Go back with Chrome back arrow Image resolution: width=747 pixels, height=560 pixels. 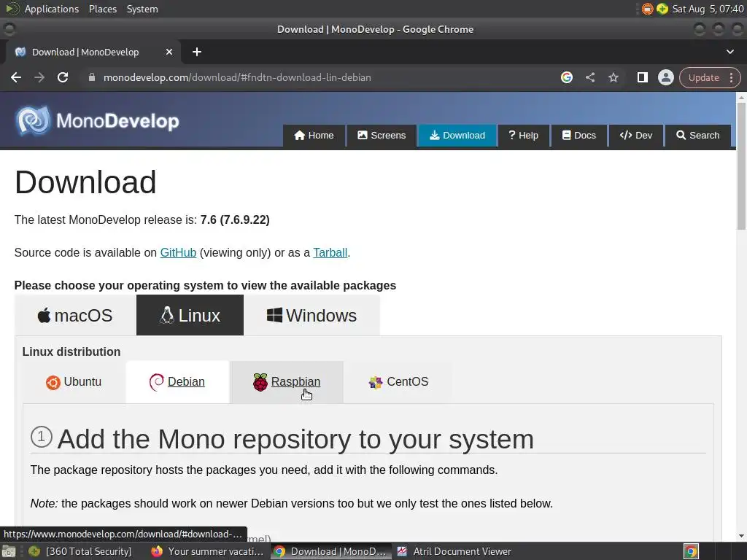point(16,77)
